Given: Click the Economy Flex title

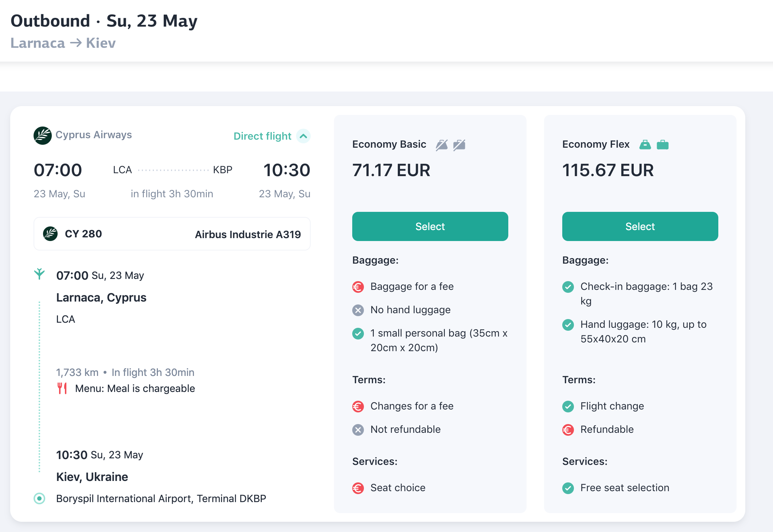Looking at the screenshot, I should (x=596, y=144).
